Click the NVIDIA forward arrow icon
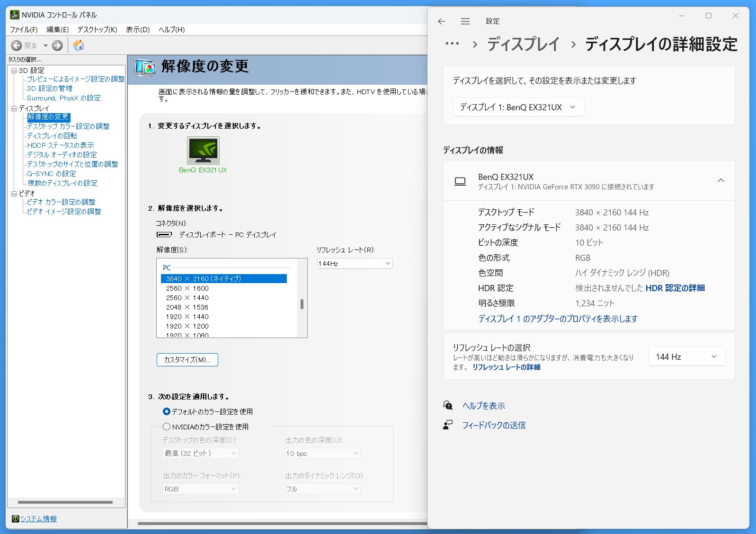Image resolution: width=756 pixels, height=534 pixels. [x=57, y=45]
